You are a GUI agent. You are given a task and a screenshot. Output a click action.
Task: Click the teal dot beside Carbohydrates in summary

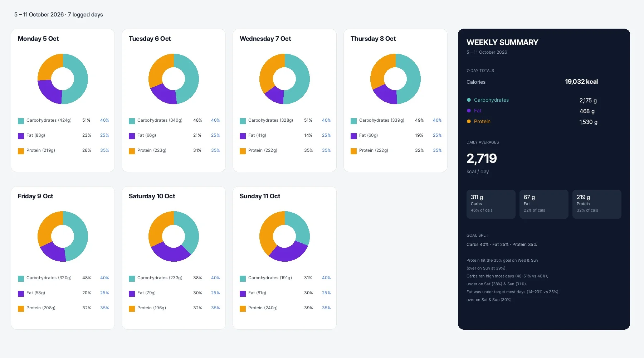click(469, 100)
